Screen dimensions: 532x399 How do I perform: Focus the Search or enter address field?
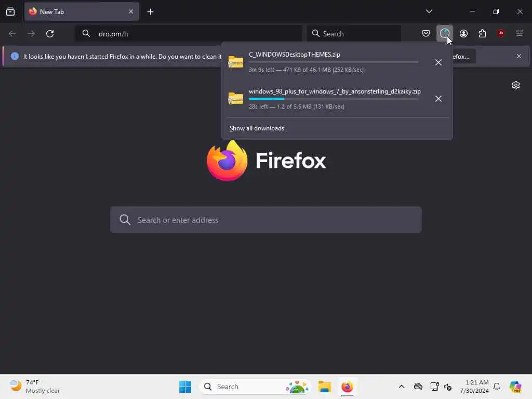[x=266, y=220]
